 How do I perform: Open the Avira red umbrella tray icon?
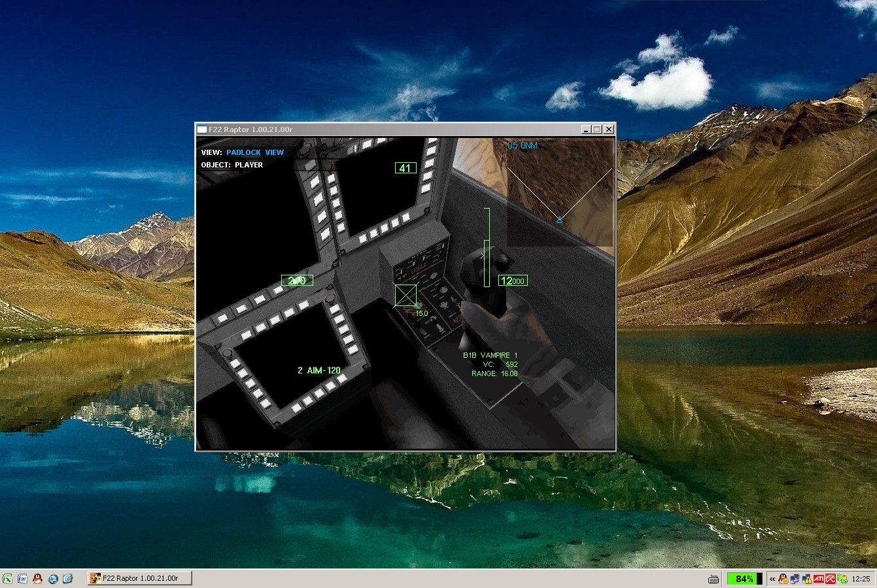[x=830, y=579]
